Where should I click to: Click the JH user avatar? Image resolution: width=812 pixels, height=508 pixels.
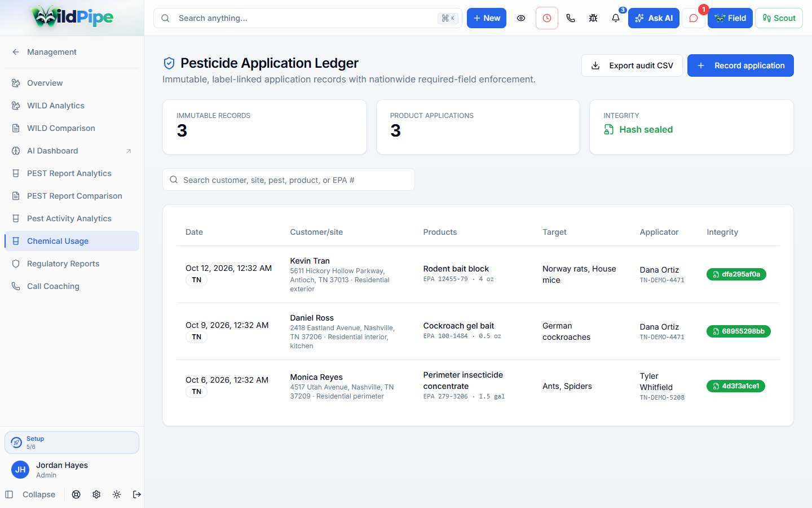20,470
